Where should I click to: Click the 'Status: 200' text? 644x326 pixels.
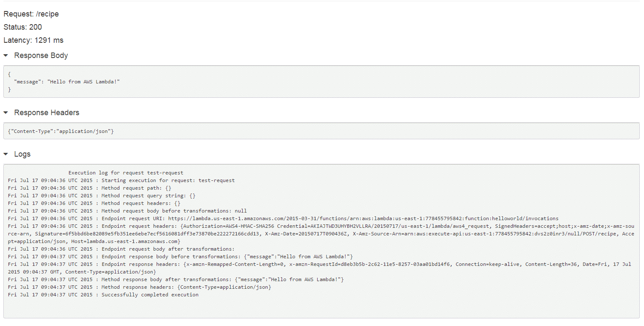click(x=23, y=27)
